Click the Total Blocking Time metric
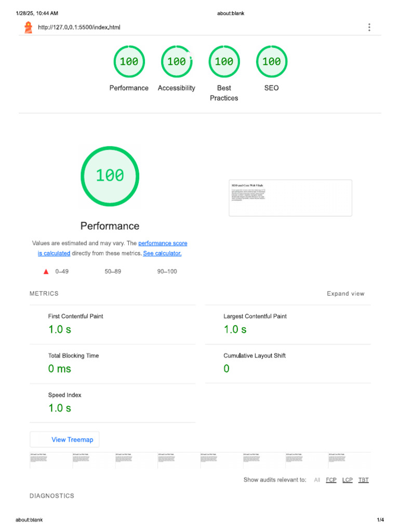This screenshot has width=399, height=532. tap(113, 364)
